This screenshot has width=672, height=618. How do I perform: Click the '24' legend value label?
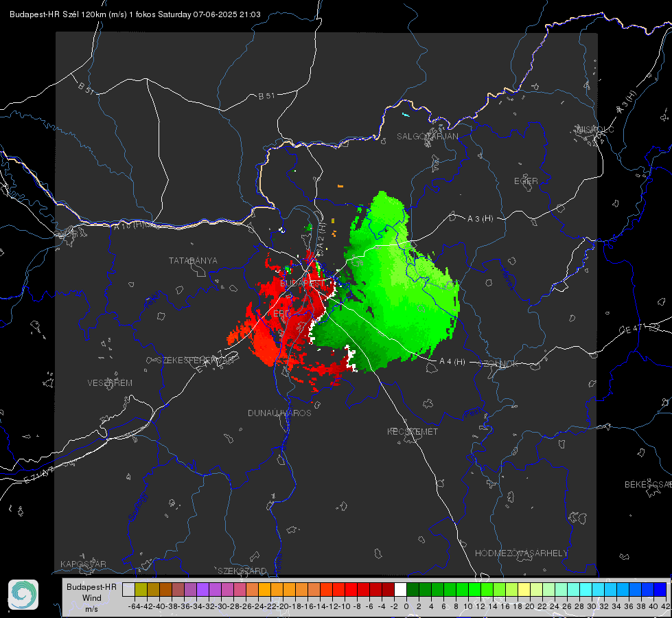[x=554, y=606]
